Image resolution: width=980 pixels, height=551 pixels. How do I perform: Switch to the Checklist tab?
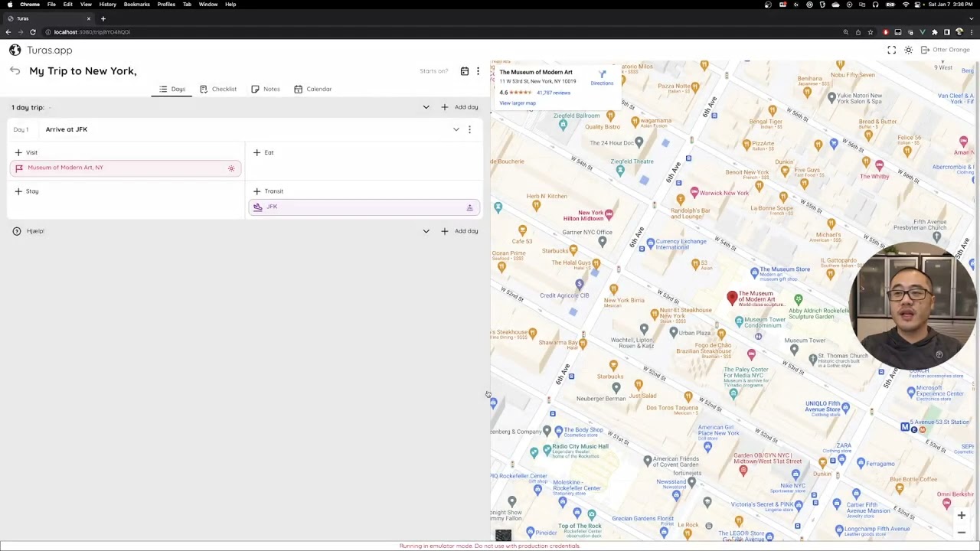tap(218, 90)
